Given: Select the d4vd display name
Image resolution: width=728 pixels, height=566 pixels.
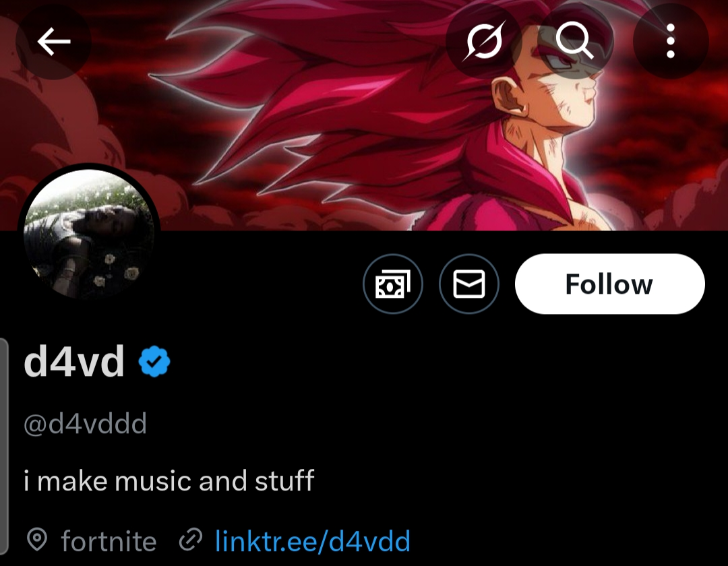Looking at the screenshot, I should coord(74,361).
